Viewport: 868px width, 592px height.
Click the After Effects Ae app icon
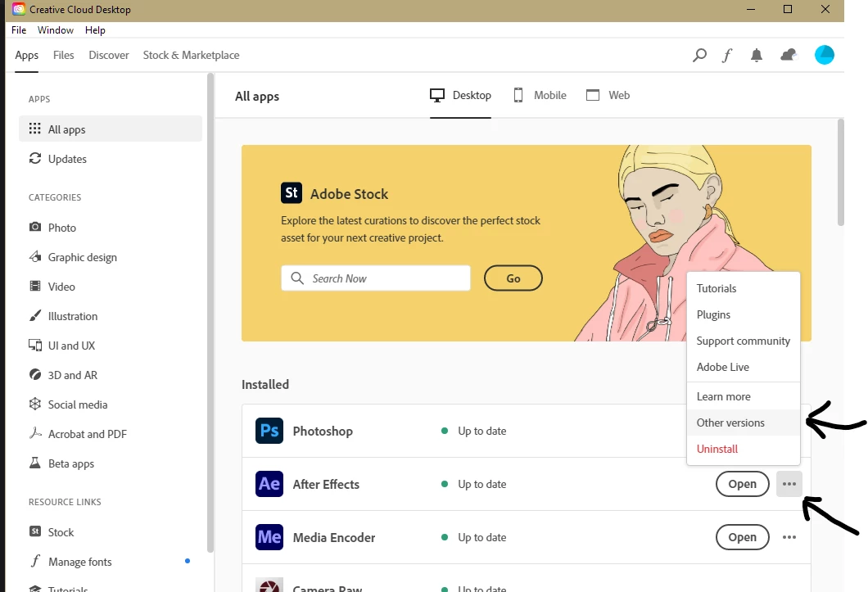tap(269, 484)
